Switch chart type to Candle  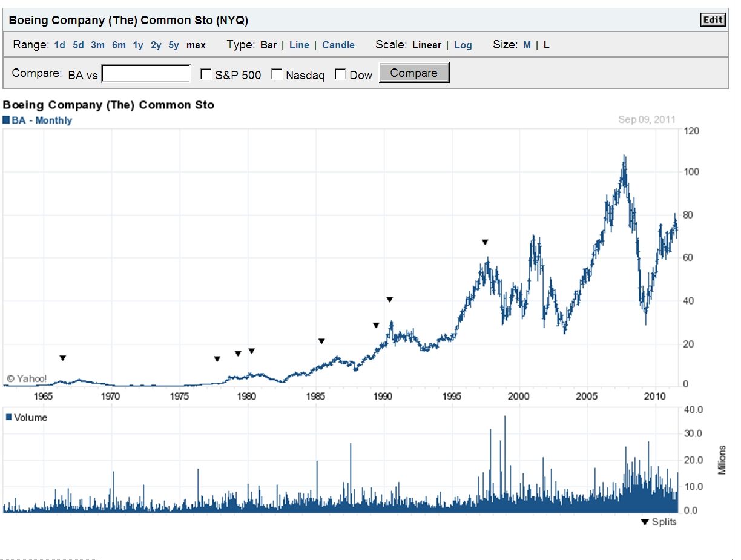tap(338, 45)
